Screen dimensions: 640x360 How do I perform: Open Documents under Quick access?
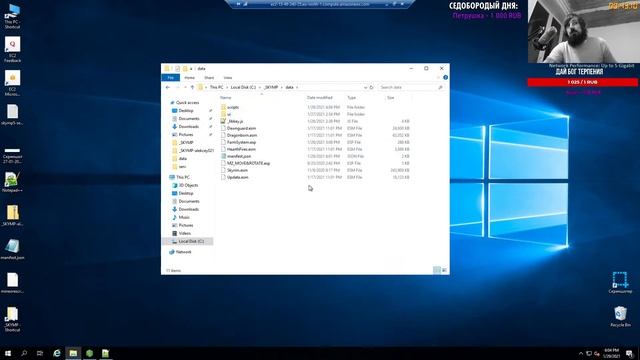coord(189,119)
